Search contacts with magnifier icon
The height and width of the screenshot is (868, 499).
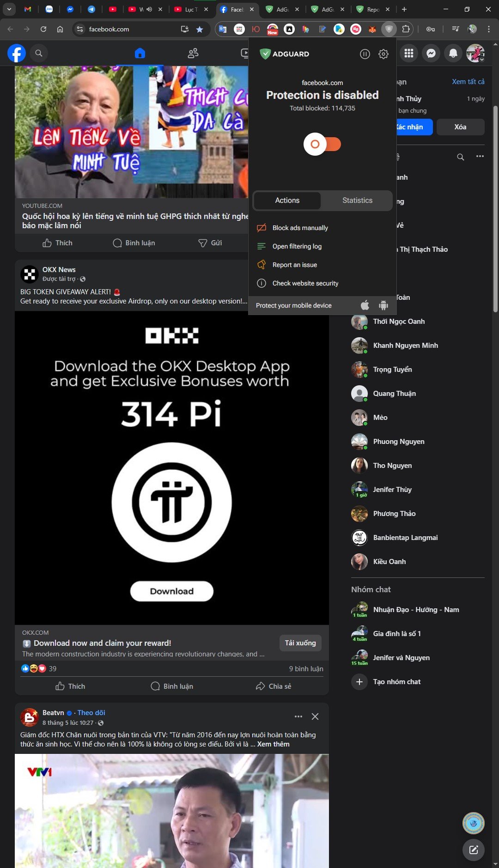(x=461, y=157)
